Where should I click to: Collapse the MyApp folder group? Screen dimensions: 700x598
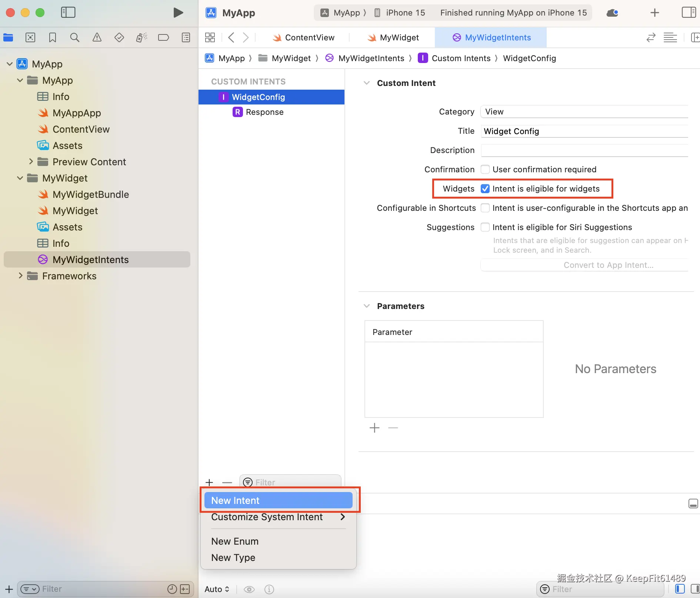[20, 80]
